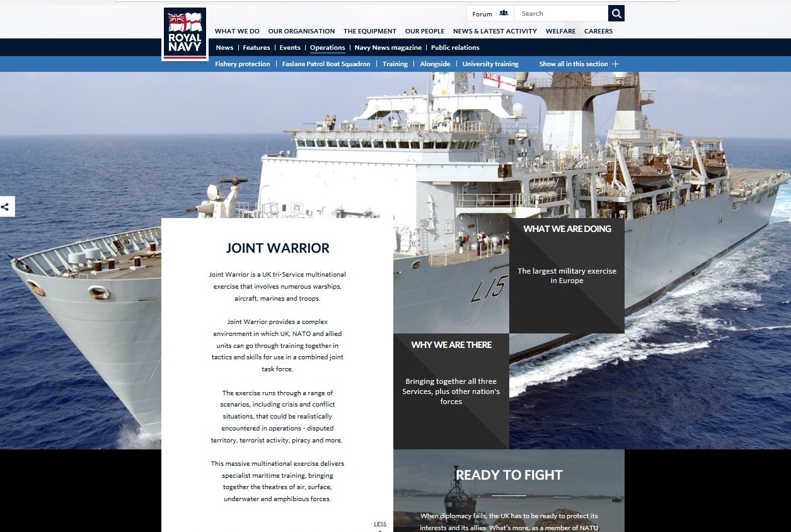Click the magnifying glass search icon
This screenshot has width=791, height=532.
pyautogui.click(x=616, y=13)
